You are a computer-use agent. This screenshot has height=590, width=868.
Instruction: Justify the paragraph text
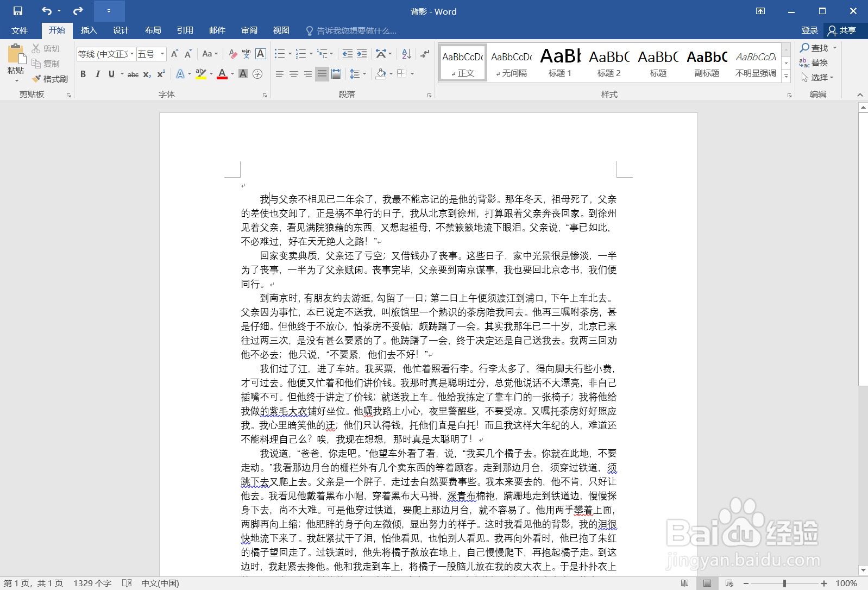[x=322, y=74]
